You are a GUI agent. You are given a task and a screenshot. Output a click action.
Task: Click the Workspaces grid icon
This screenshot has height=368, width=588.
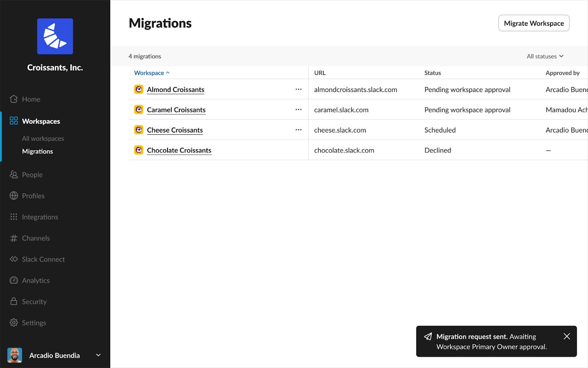pyautogui.click(x=14, y=121)
